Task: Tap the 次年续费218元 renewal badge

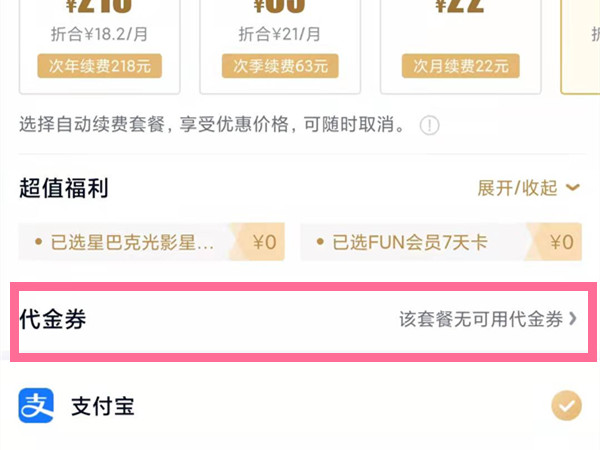Action: coord(100,67)
